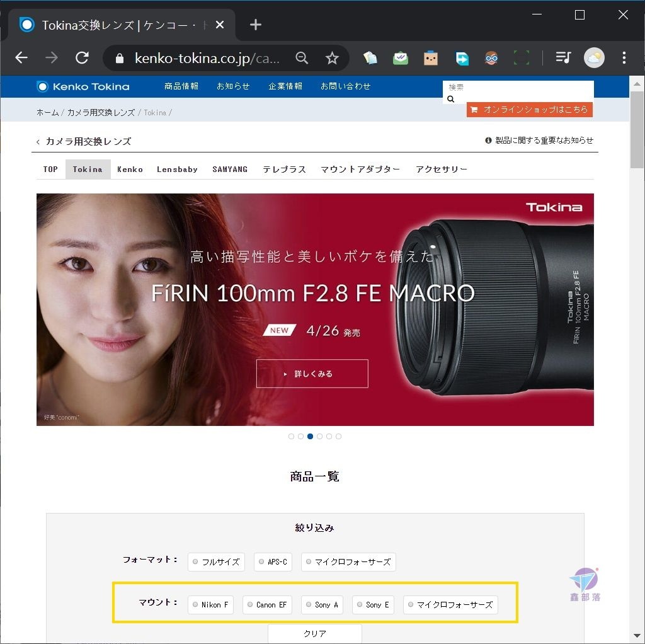
Task: Open the blue arrow document extension
Action: coord(462,58)
